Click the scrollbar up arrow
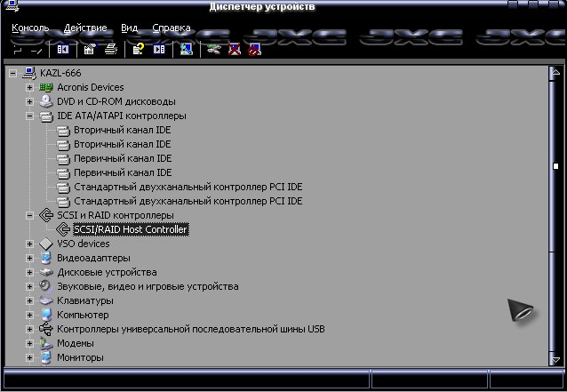 555,74
